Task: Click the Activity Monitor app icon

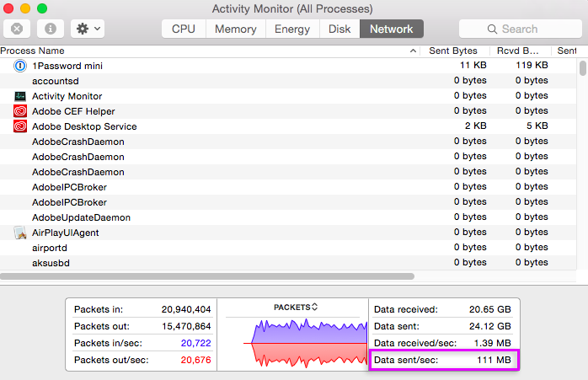Action: coord(20,96)
